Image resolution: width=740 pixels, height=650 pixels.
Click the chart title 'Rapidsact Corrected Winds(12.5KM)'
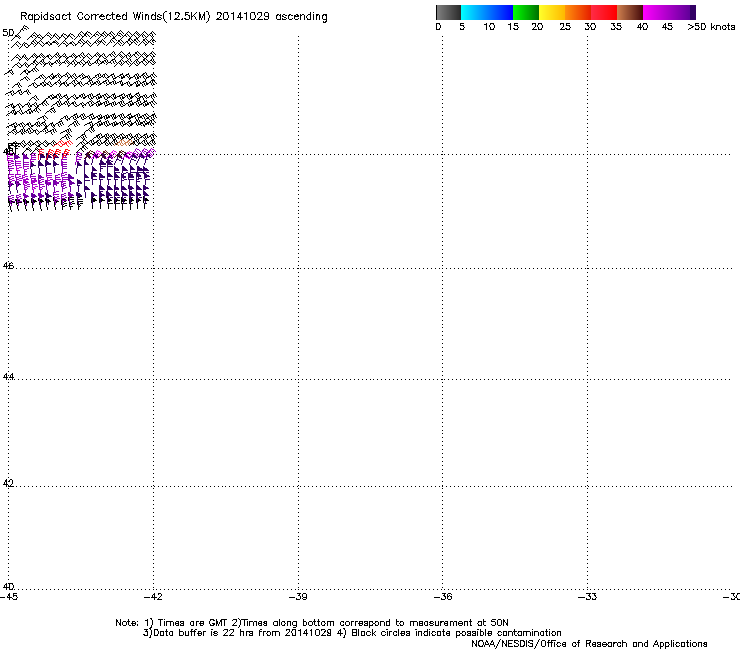[x=115, y=17]
